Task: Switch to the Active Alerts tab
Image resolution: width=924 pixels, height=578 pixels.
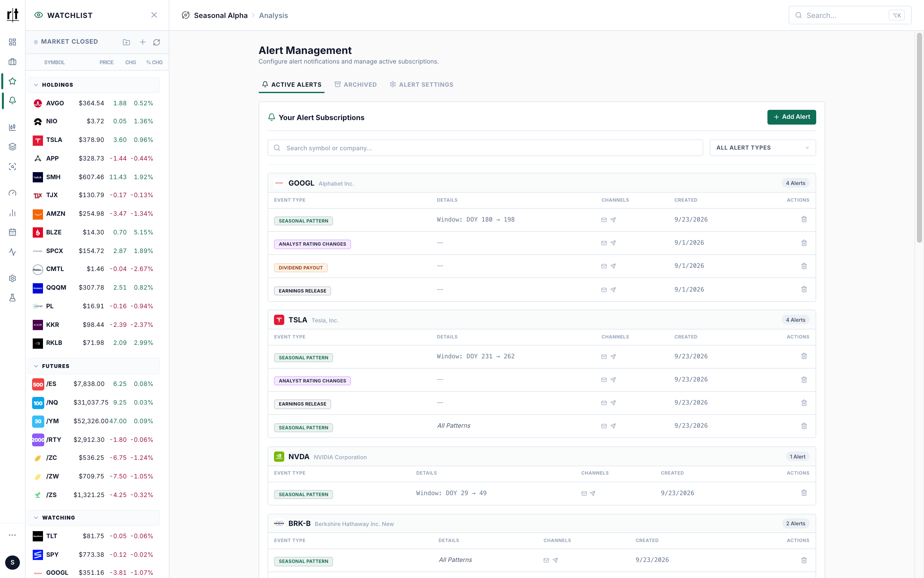Action: tap(291, 84)
